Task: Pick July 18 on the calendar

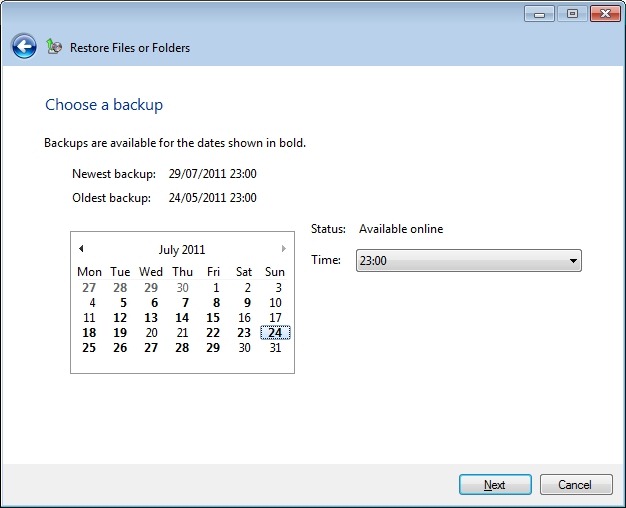Action: point(89,333)
